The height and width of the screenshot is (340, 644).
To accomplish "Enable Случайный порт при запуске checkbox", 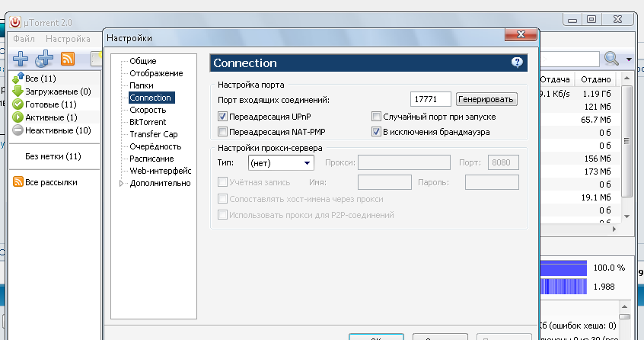I will click(x=376, y=117).
